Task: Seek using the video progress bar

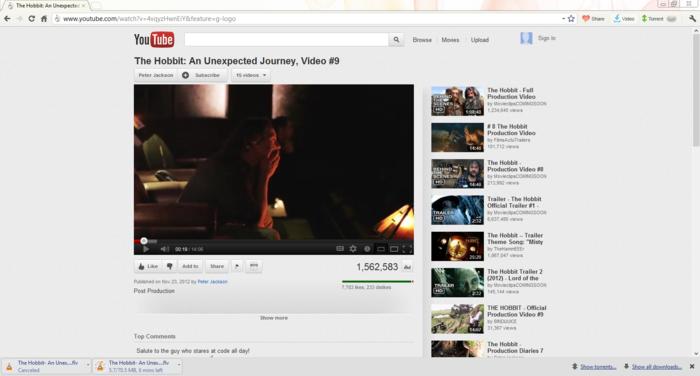Action: click(x=274, y=241)
